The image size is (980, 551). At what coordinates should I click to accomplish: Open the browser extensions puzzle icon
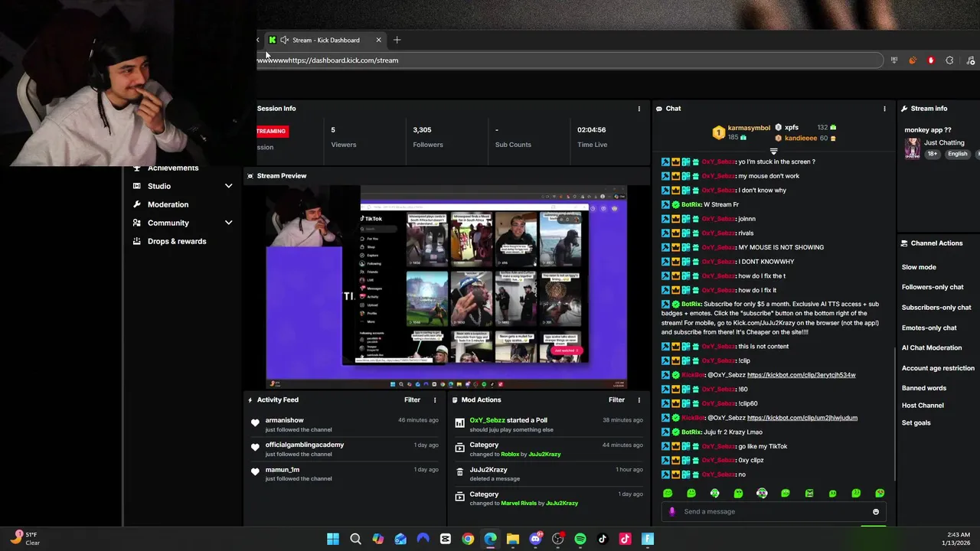(x=949, y=60)
